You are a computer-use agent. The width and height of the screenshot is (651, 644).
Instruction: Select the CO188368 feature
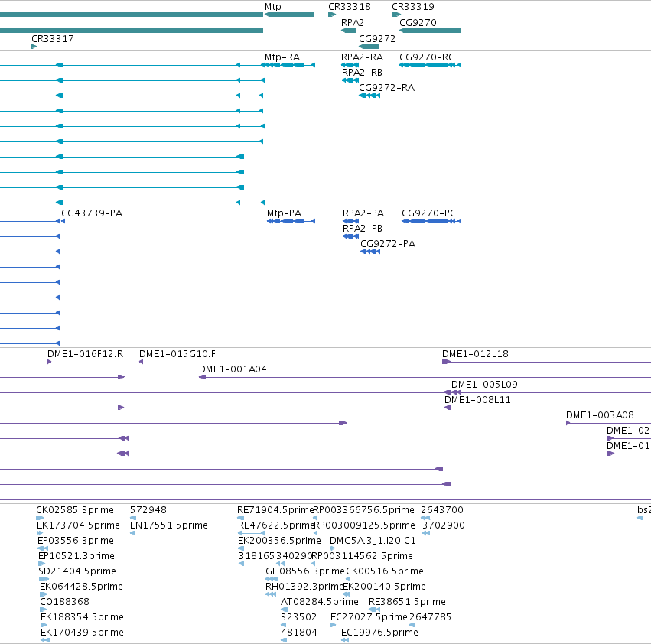pos(43,610)
